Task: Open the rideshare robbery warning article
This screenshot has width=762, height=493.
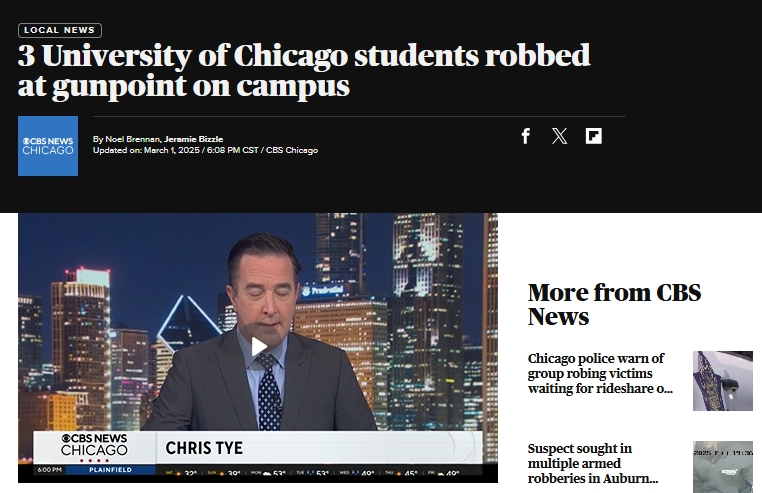Action: (600, 373)
